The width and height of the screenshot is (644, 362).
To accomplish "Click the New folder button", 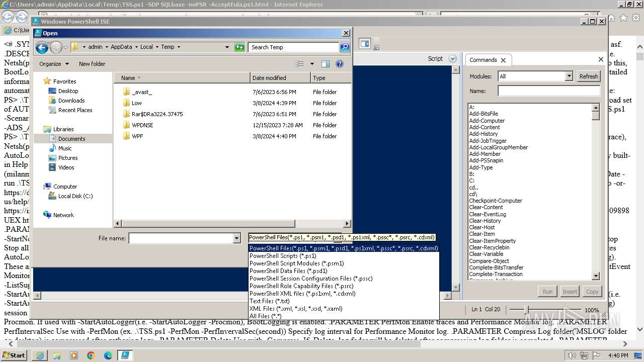I will coord(92,64).
